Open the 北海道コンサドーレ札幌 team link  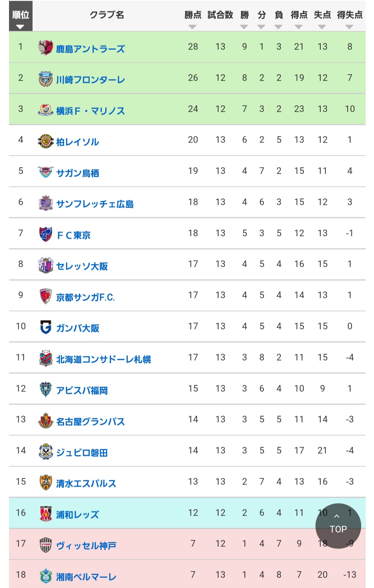(x=104, y=359)
